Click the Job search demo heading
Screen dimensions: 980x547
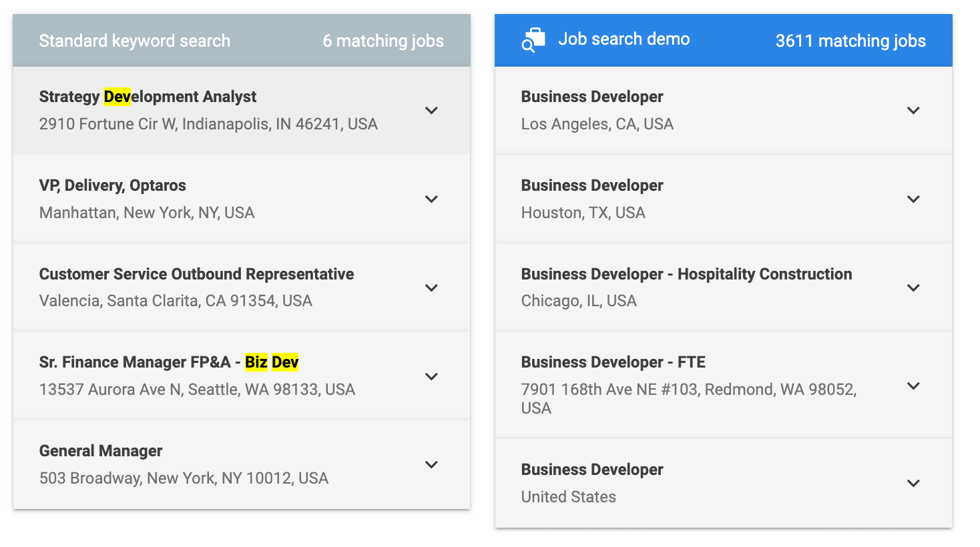tap(624, 39)
